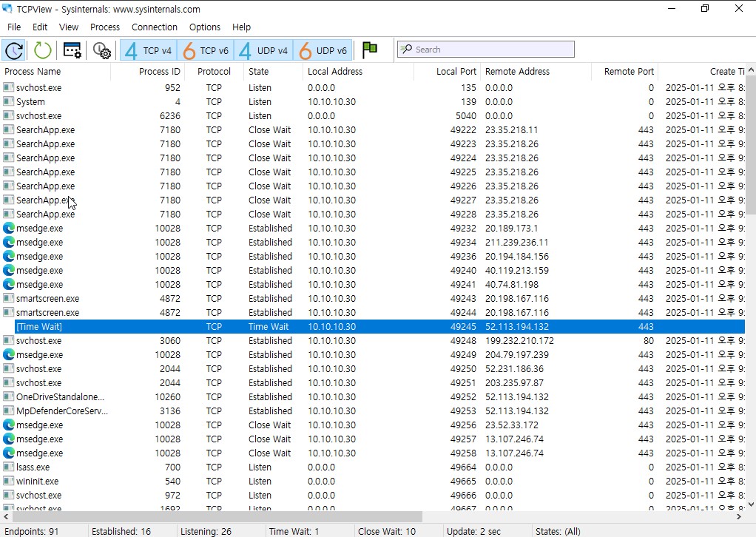The image size is (756, 537).
Task: Toggle the TCP v4 filter
Action: (148, 50)
